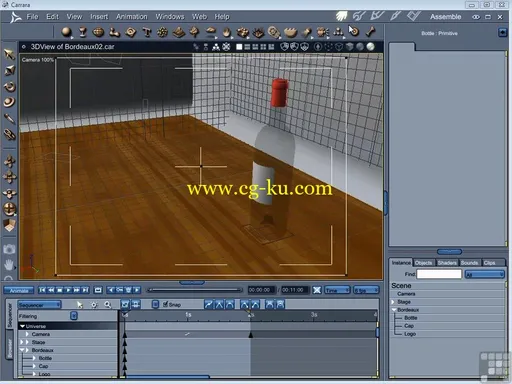512x384 pixels.
Task: Toggle the Snap checkbox in sequencer
Action: click(x=165, y=304)
